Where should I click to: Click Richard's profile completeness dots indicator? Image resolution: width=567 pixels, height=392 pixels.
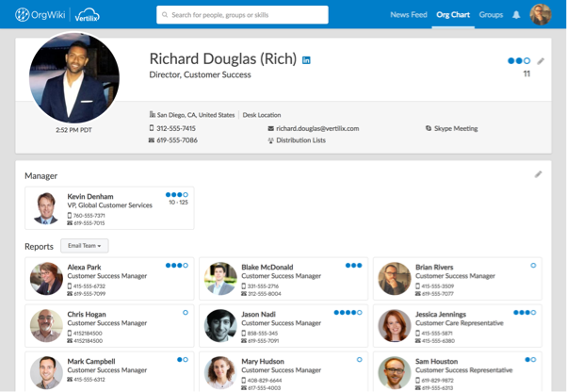coord(519,60)
